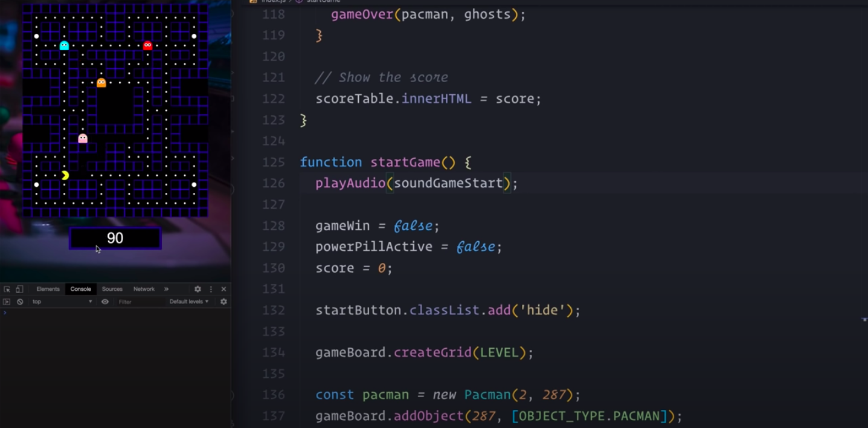Close the DevTools panel
The height and width of the screenshot is (428, 868).
[x=223, y=290]
